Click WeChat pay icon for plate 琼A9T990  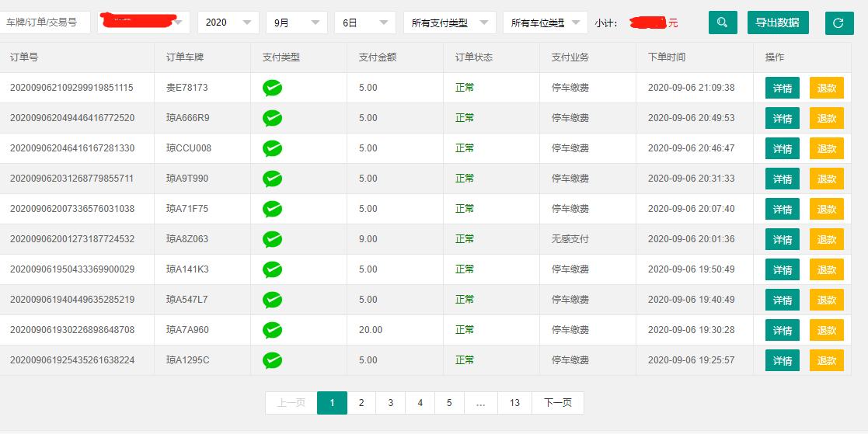(x=272, y=179)
